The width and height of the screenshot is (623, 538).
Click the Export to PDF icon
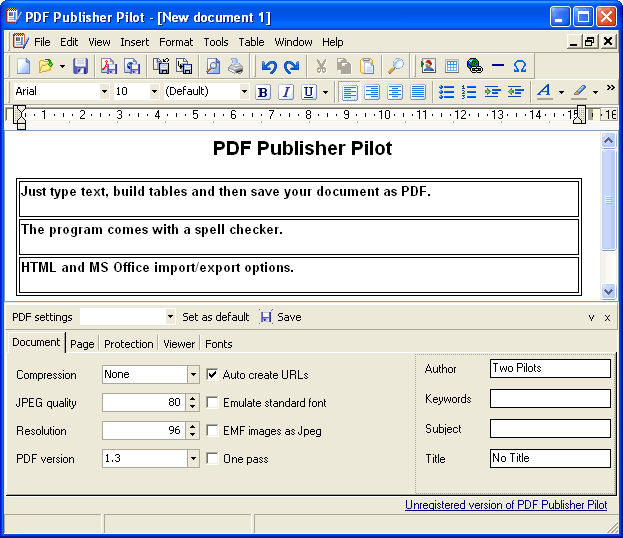pyautogui.click(x=108, y=66)
